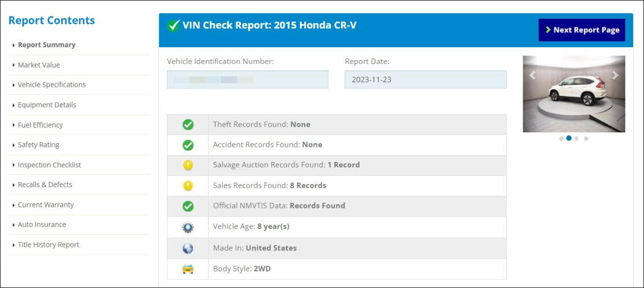Open Title History Report section

coord(48,245)
